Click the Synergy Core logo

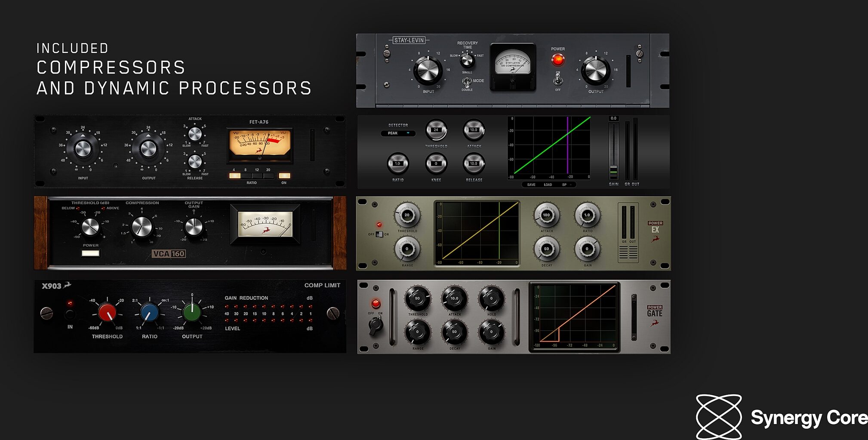pyautogui.click(x=782, y=417)
